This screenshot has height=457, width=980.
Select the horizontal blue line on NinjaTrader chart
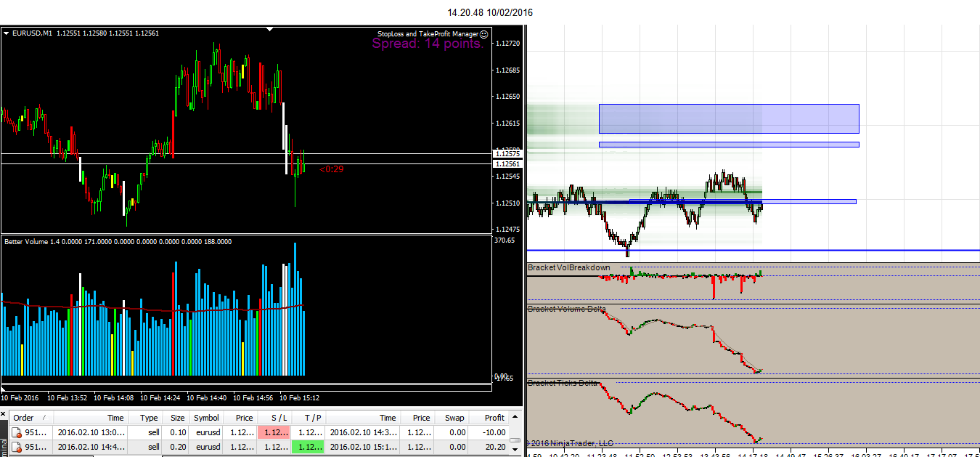pyautogui.click(x=753, y=250)
